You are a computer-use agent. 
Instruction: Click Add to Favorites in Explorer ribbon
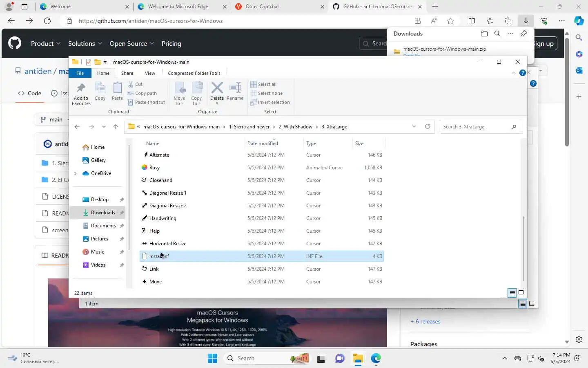tap(81, 94)
